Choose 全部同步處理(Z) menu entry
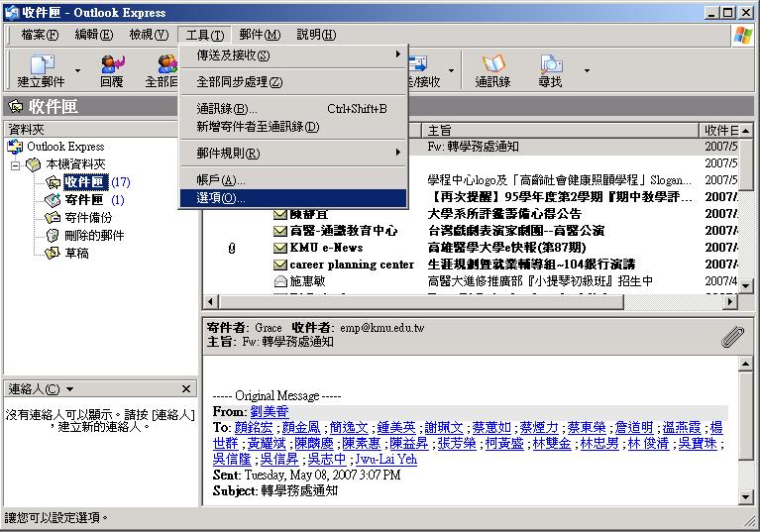 (x=293, y=82)
